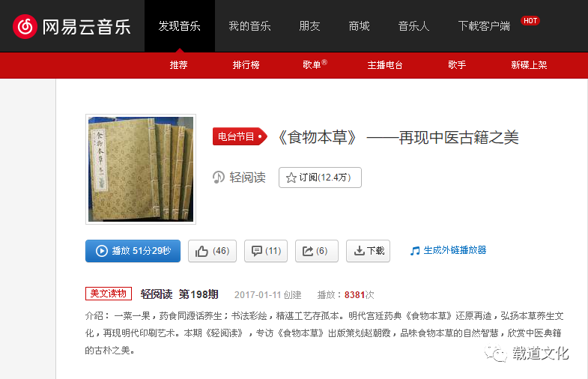Screen dimensions: 588x379
Task: Open the 歌单 sub-tab
Action: click(x=312, y=65)
